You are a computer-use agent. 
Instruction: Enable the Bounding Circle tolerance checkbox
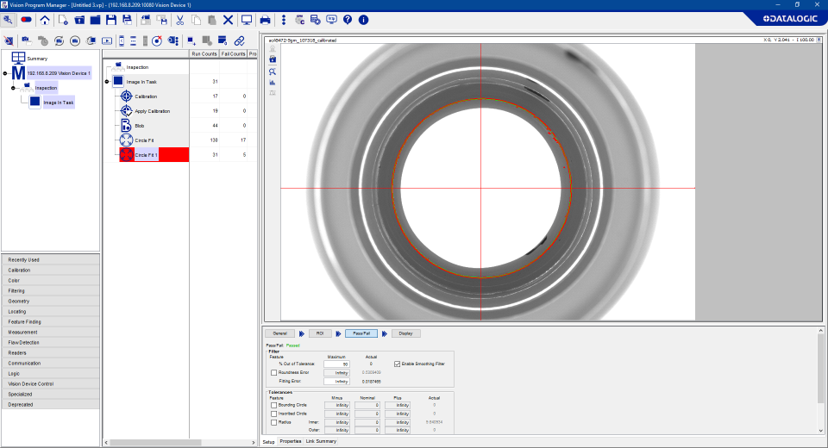275,405
